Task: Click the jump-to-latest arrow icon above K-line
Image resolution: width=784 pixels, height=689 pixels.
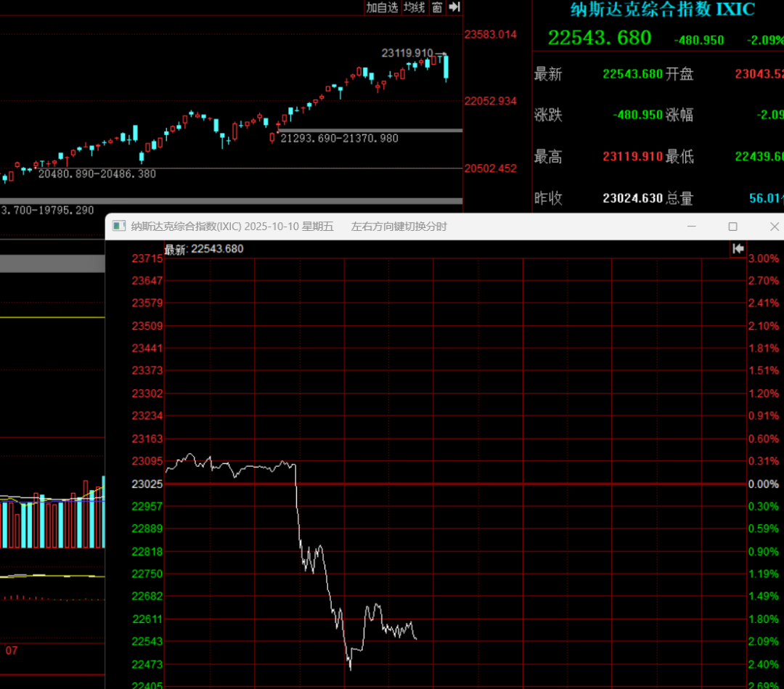Action: click(454, 7)
